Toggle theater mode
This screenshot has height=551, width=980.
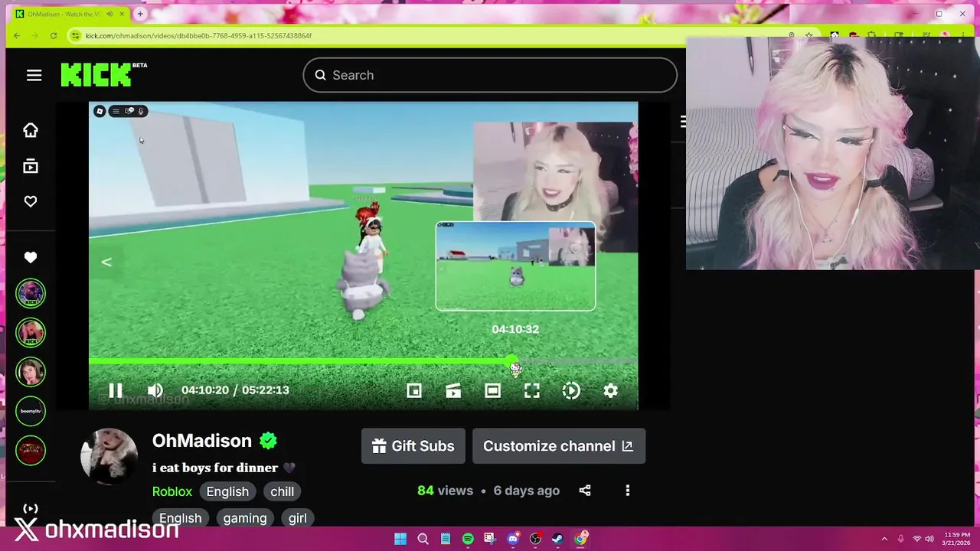pos(492,390)
